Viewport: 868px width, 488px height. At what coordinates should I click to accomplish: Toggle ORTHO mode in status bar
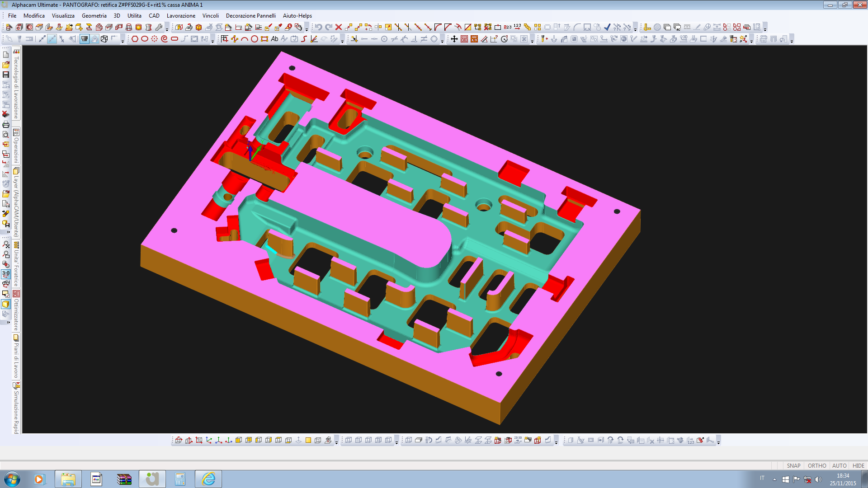coord(817,465)
